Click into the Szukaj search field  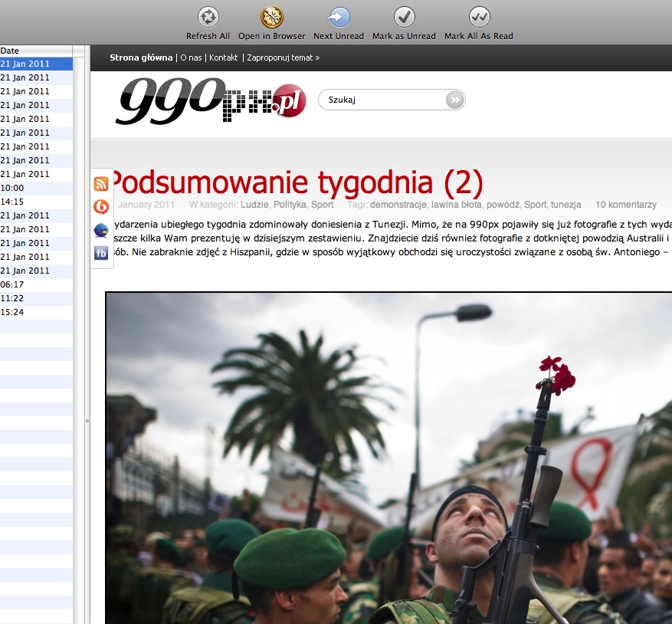pos(379,100)
